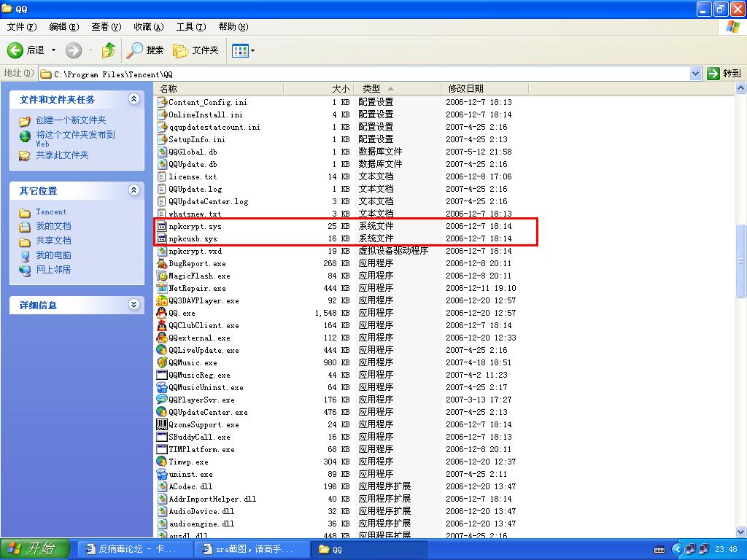Open the 工具(T) menu
747x560 pixels.
[191, 27]
